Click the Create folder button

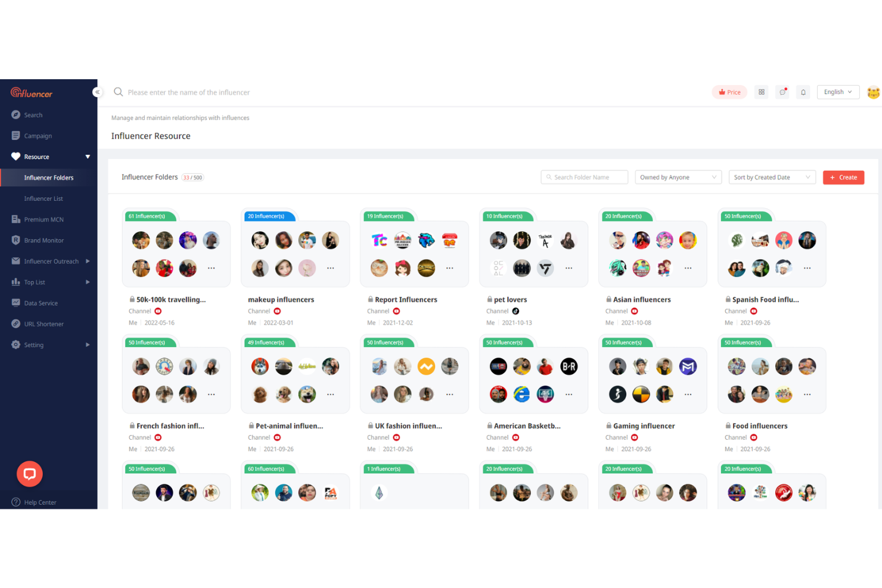[843, 177]
